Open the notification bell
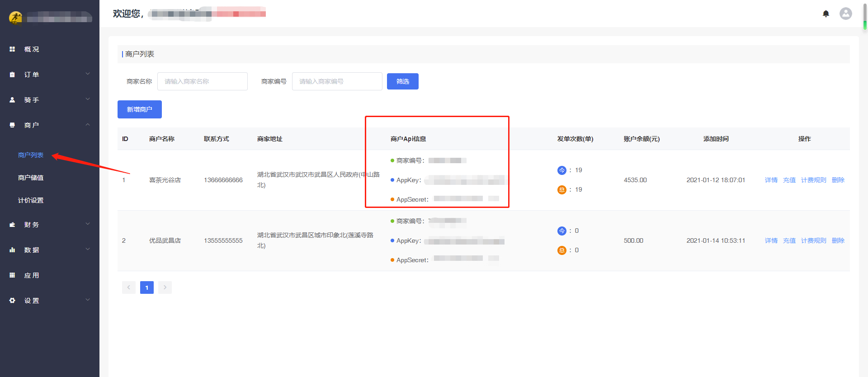The height and width of the screenshot is (377, 868). click(826, 14)
